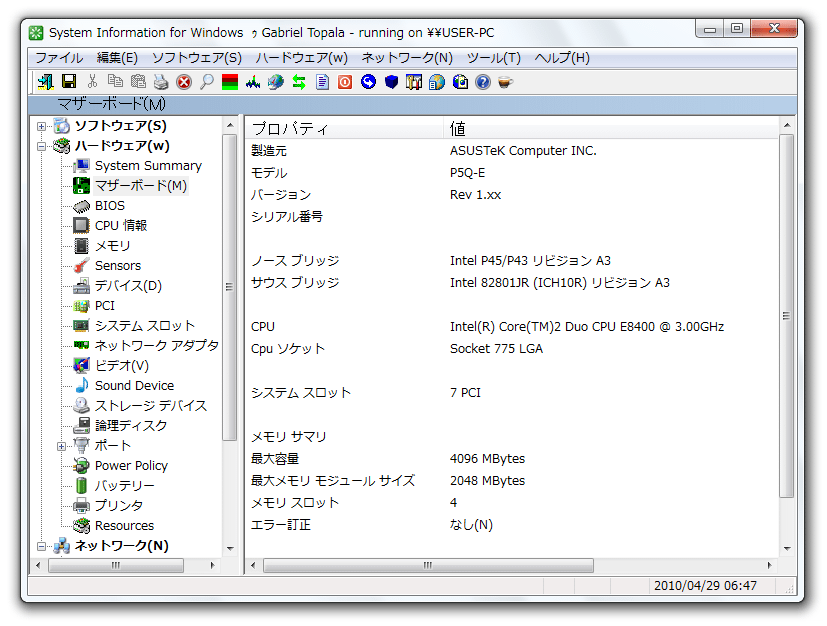Image resolution: width=827 pixels, height=626 pixels.
Task: Click the Socket 775 LGA value
Action: [496, 349]
